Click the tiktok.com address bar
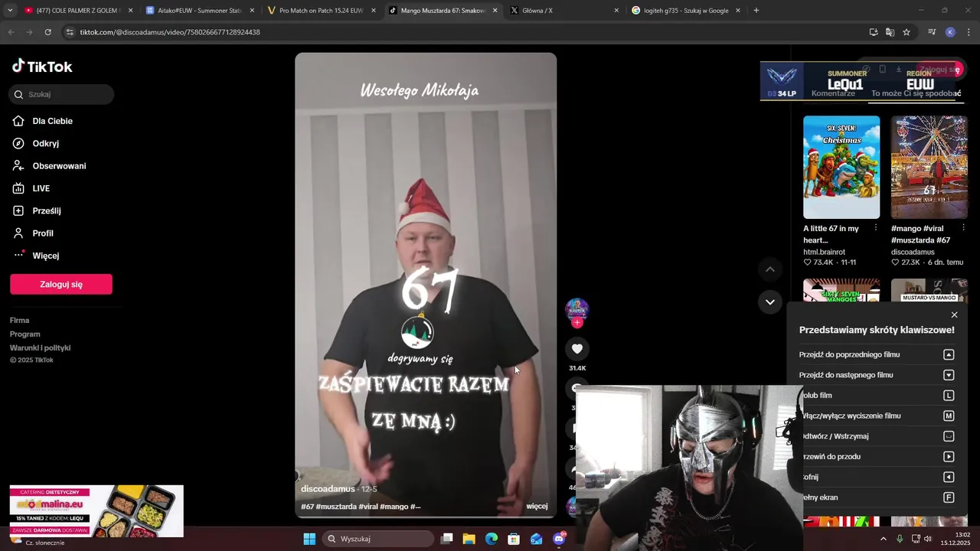Image resolution: width=980 pixels, height=551 pixels. [459, 32]
